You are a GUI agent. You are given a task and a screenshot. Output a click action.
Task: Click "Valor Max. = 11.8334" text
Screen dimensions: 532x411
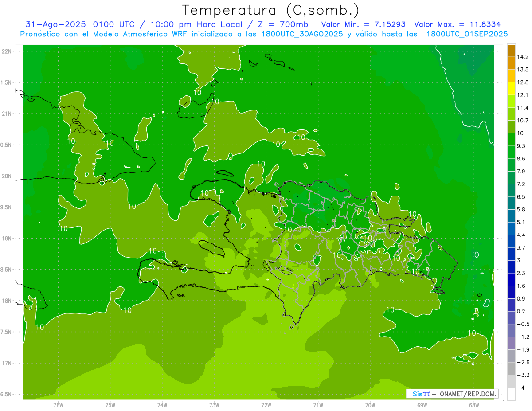pyautogui.click(x=458, y=24)
